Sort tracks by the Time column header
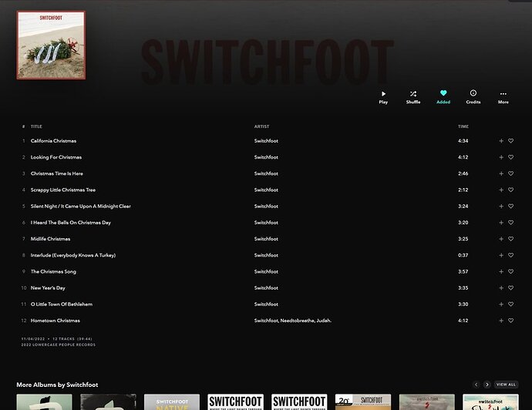 pyautogui.click(x=463, y=126)
